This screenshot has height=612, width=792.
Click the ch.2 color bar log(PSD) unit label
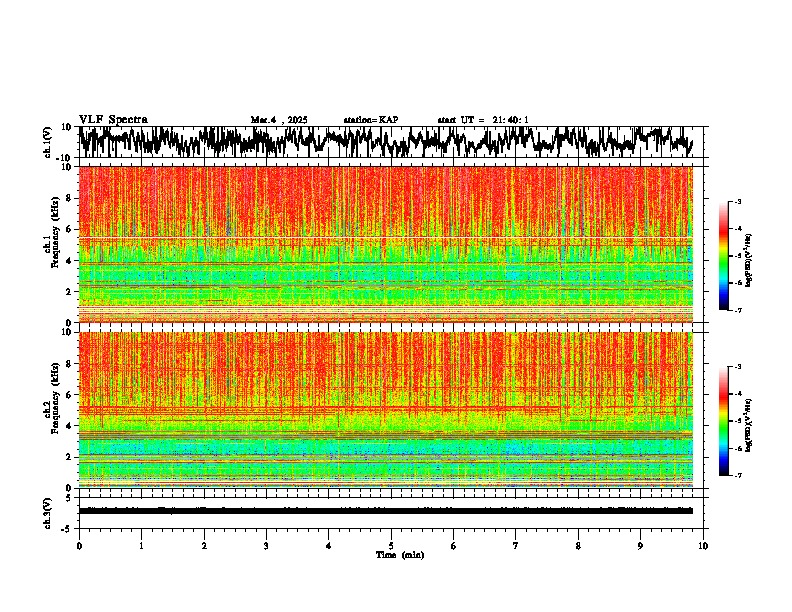(x=749, y=425)
